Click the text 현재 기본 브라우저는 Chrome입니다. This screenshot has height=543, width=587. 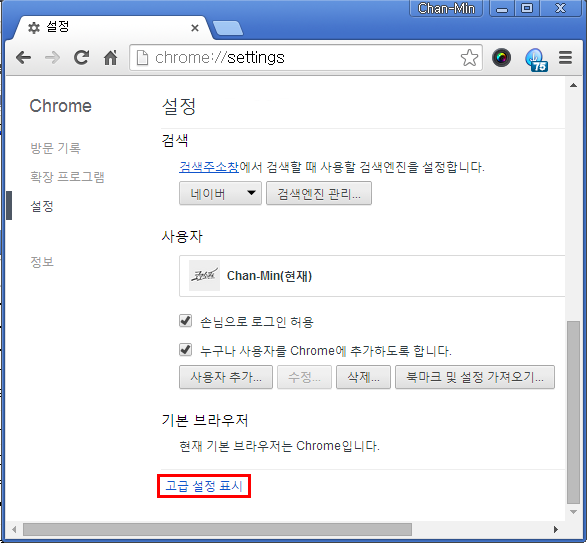[279, 446]
